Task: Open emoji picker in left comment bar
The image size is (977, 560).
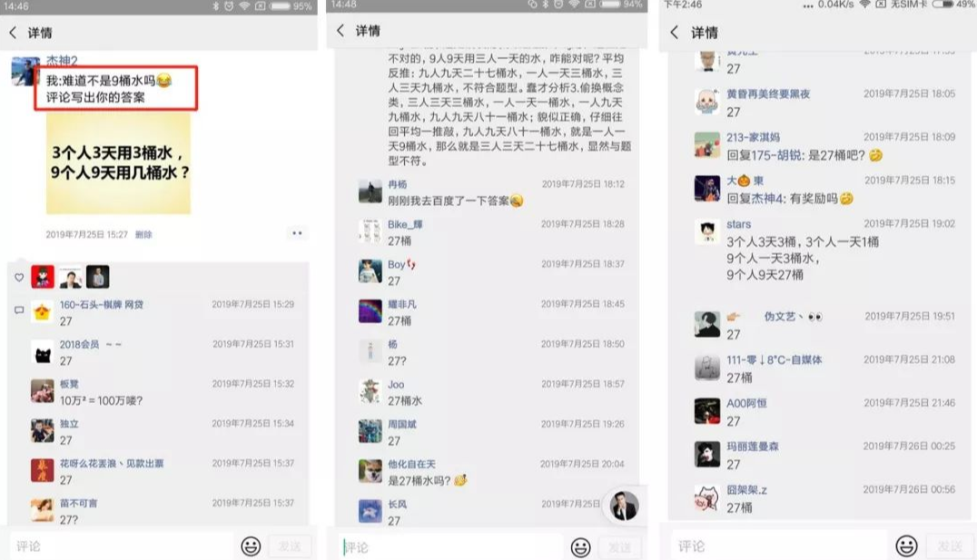Action: [x=252, y=546]
